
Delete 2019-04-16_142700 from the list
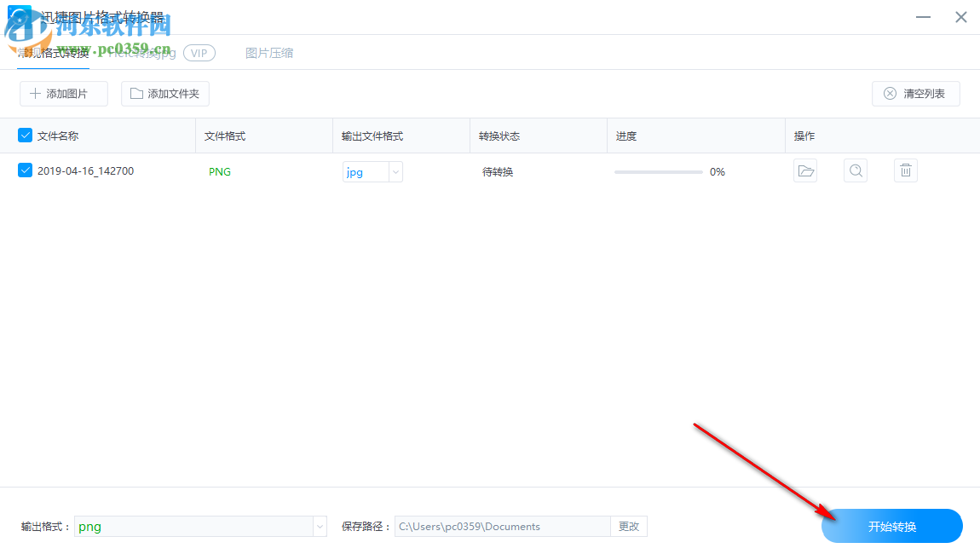coord(905,170)
